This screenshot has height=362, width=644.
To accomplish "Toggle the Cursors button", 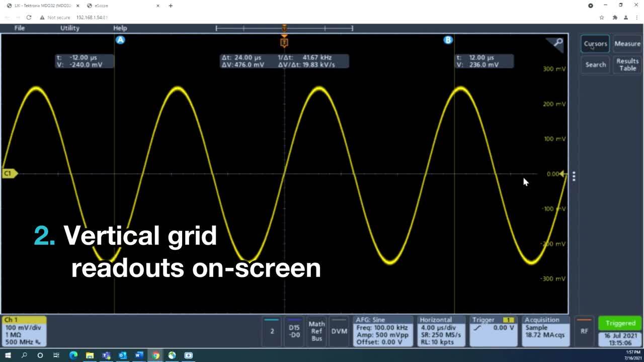I will (595, 44).
